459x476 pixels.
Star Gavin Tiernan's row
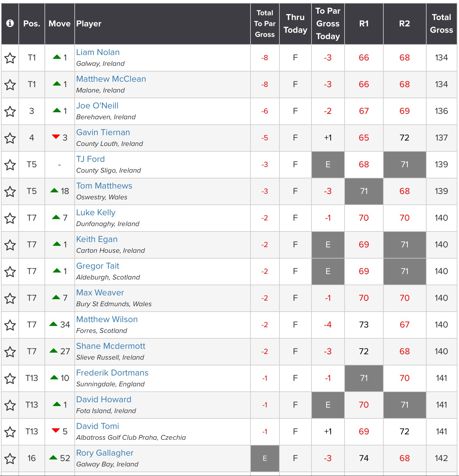click(10, 138)
